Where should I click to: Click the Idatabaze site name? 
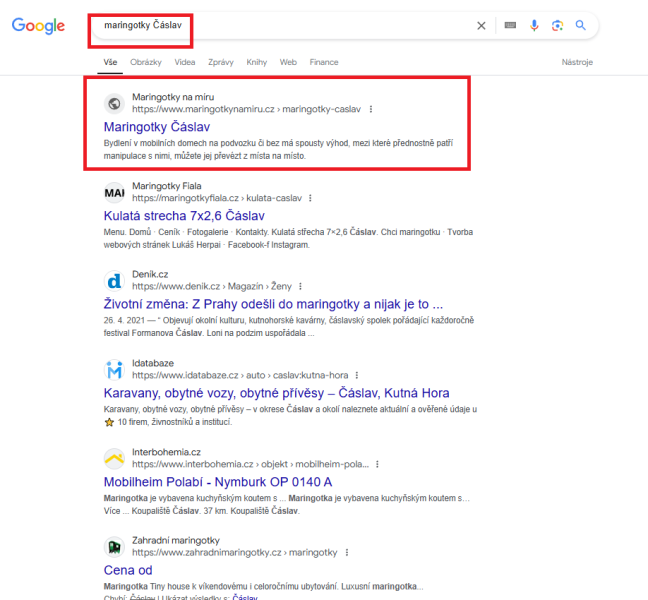153,363
